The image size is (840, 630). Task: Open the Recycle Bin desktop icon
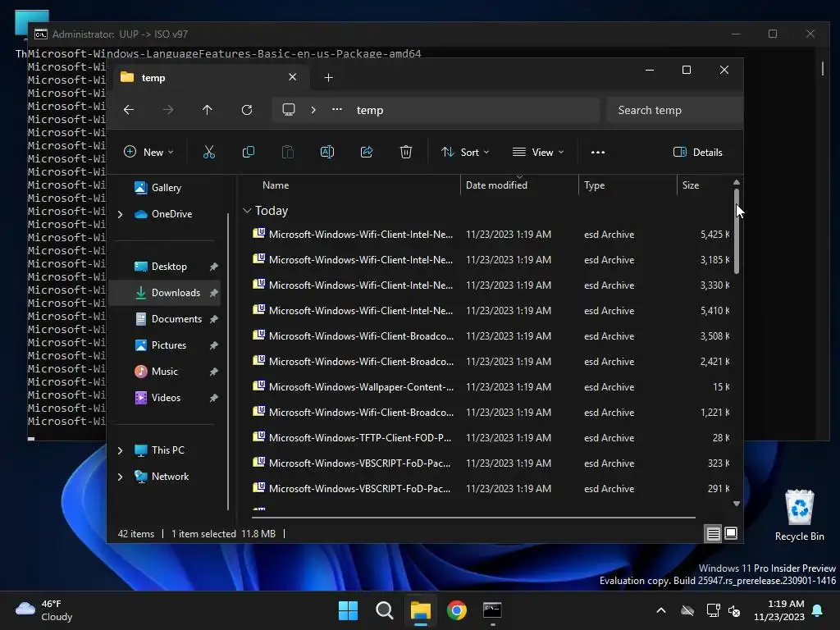coord(799,515)
